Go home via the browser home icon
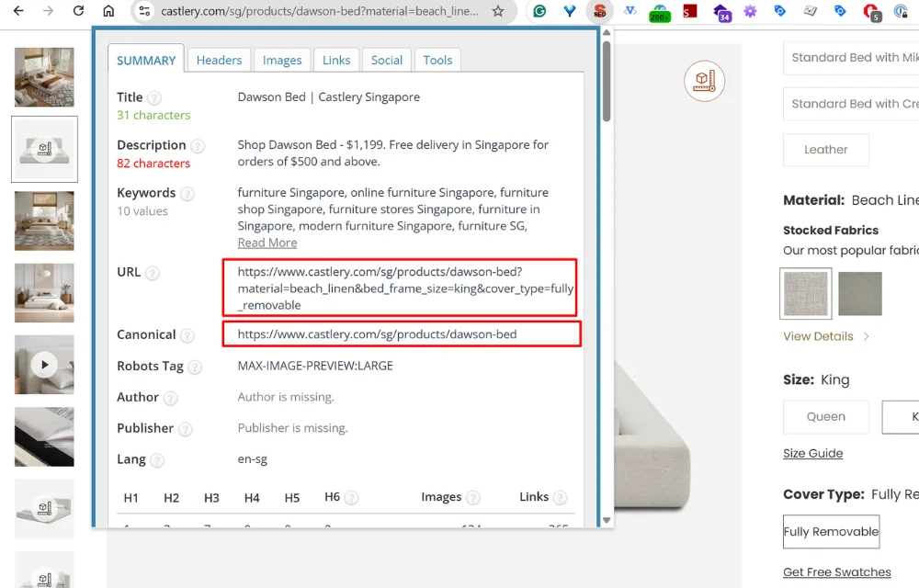The image size is (919, 588). [108, 11]
